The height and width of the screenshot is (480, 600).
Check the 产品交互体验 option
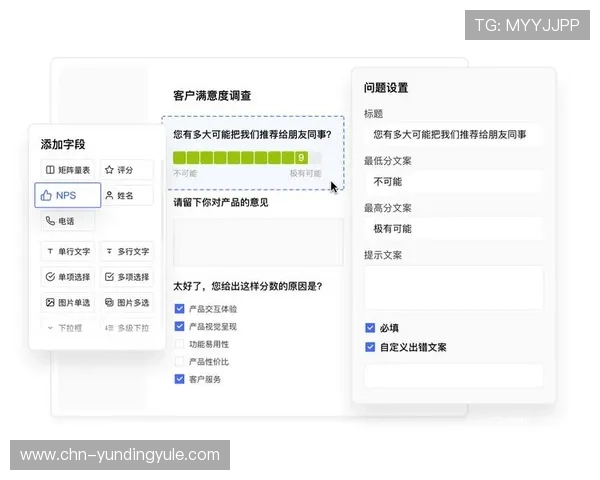click(x=179, y=309)
